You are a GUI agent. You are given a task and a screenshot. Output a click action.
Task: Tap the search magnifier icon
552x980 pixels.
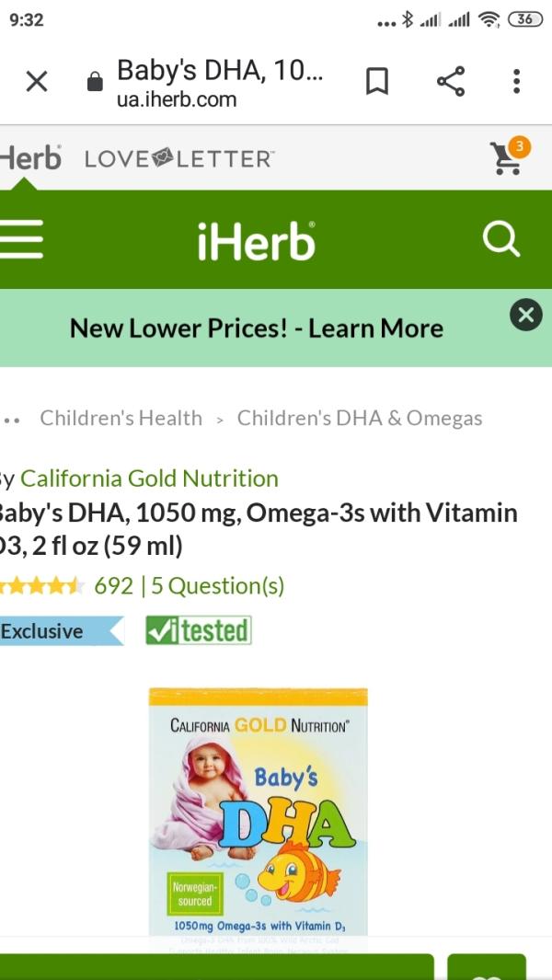(x=501, y=239)
